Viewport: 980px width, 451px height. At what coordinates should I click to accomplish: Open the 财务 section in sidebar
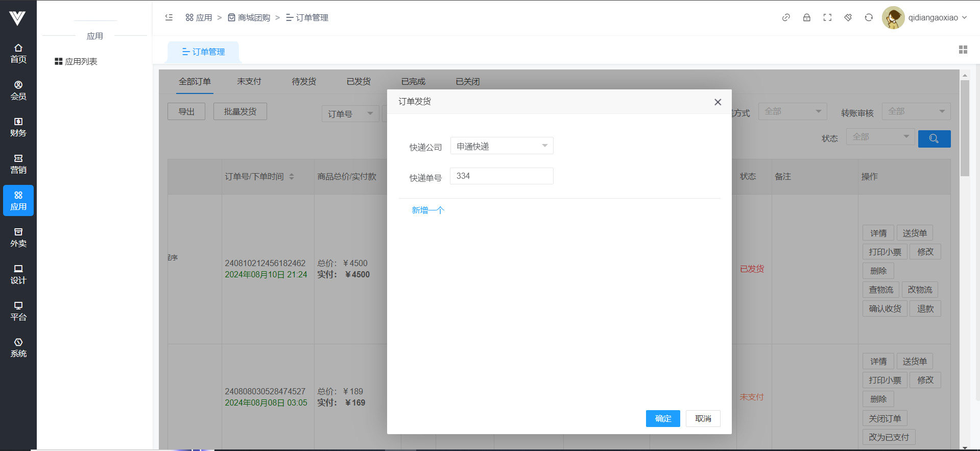(x=18, y=127)
